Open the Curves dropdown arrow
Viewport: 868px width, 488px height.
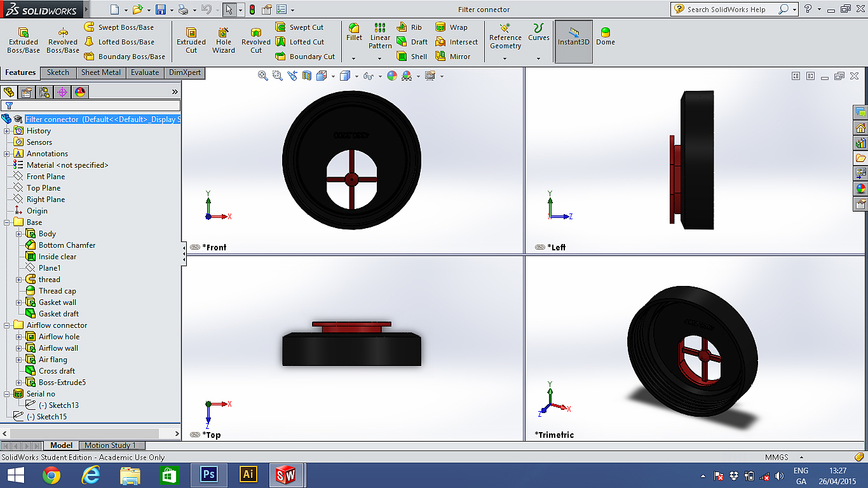click(x=538, y=58)
